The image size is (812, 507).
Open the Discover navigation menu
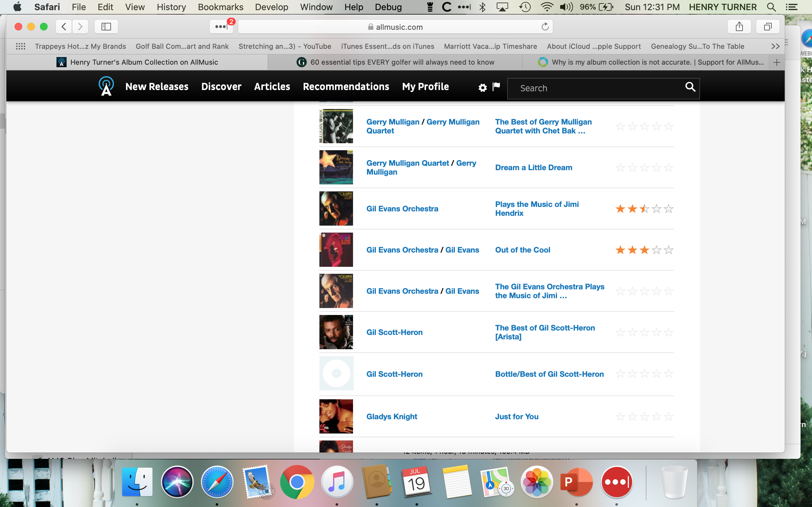[x=221, y=87]
